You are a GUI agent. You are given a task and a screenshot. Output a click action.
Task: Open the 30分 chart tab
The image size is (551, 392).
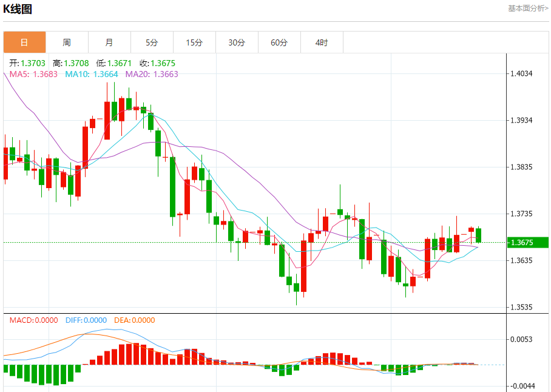pyautogui.click(x=237, y=42)
